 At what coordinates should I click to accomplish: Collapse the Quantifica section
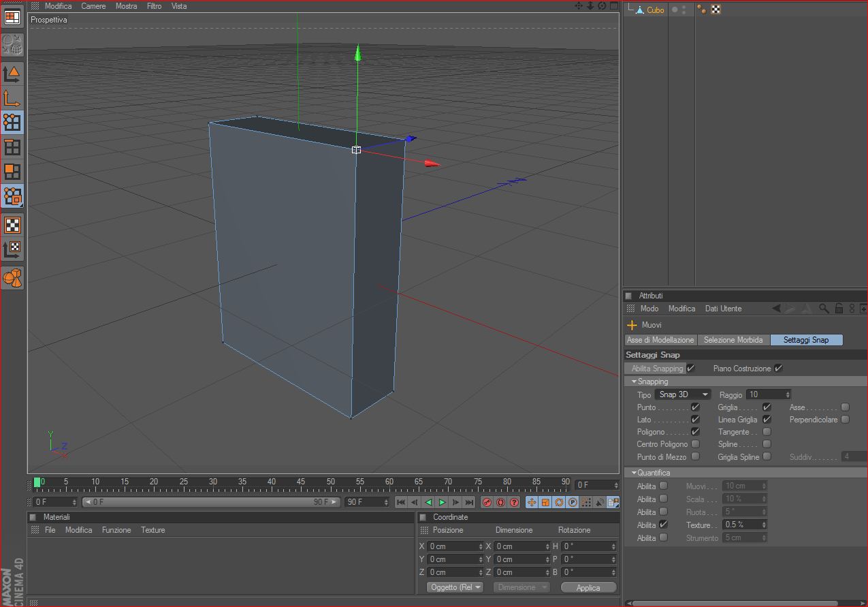point(634,473)
